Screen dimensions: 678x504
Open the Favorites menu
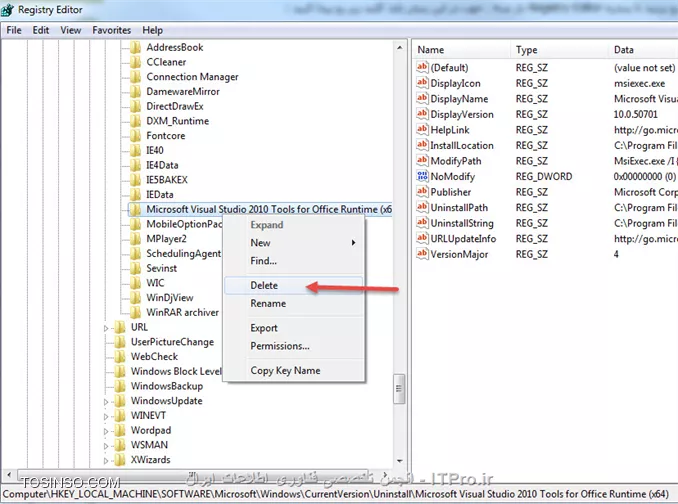(x=112, y=30)
